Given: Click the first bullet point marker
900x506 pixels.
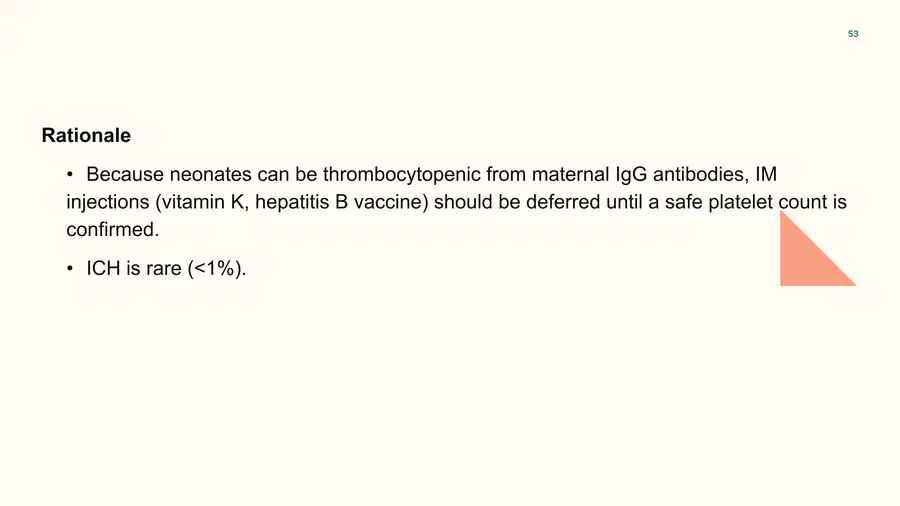Looking at the screenshot, I should [x=69, y=174].
